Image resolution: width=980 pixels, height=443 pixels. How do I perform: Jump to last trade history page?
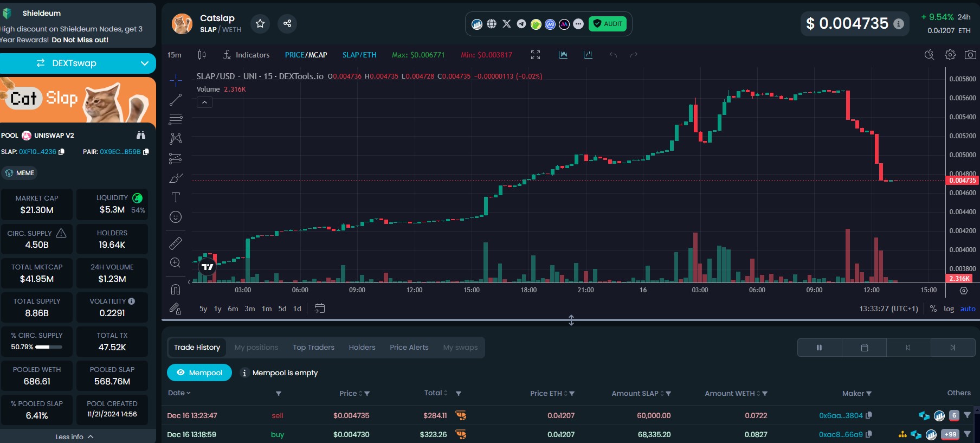[x=953, y=348]
